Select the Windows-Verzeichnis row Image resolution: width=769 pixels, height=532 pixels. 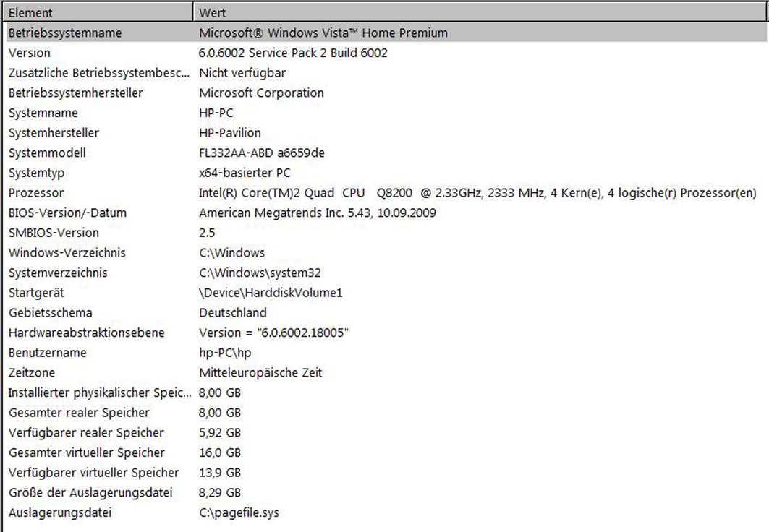tap(67, 253)
